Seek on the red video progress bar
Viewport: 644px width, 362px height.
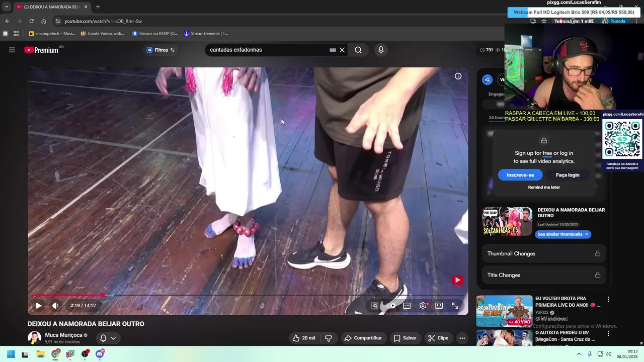click(249, 295)
